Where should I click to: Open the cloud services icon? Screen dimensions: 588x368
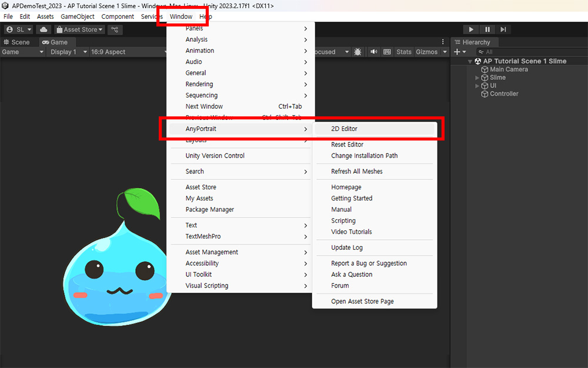(44, 29)
